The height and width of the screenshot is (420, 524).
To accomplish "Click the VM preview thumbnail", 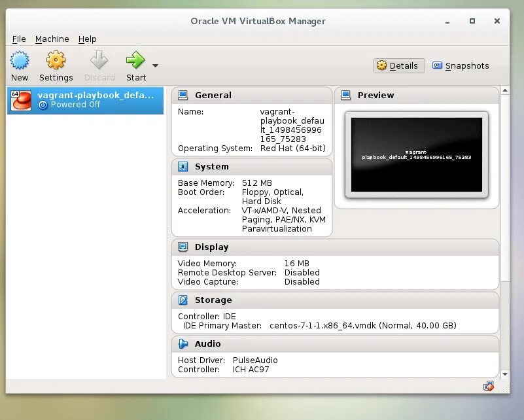I will click(x=417, y=154).
